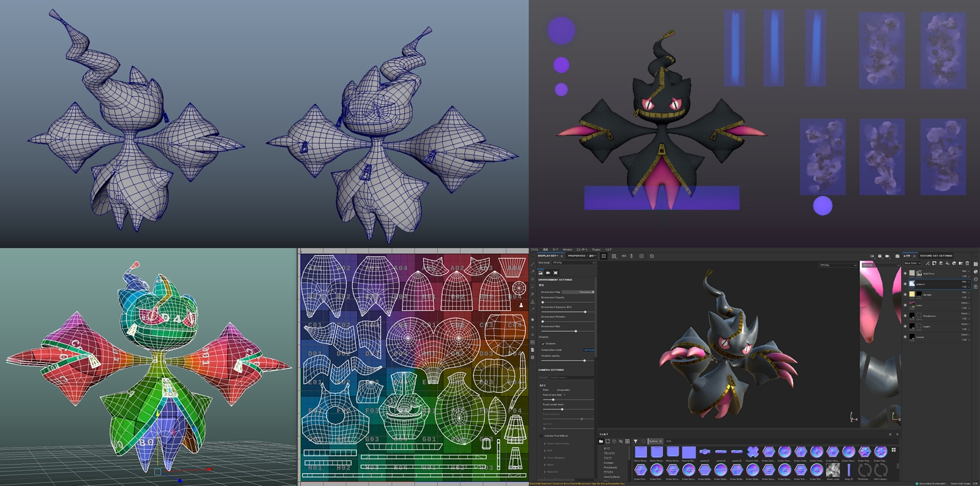Open the Camera settings icon tab
Screen dimensions: 980x486
tap(548, 273)
